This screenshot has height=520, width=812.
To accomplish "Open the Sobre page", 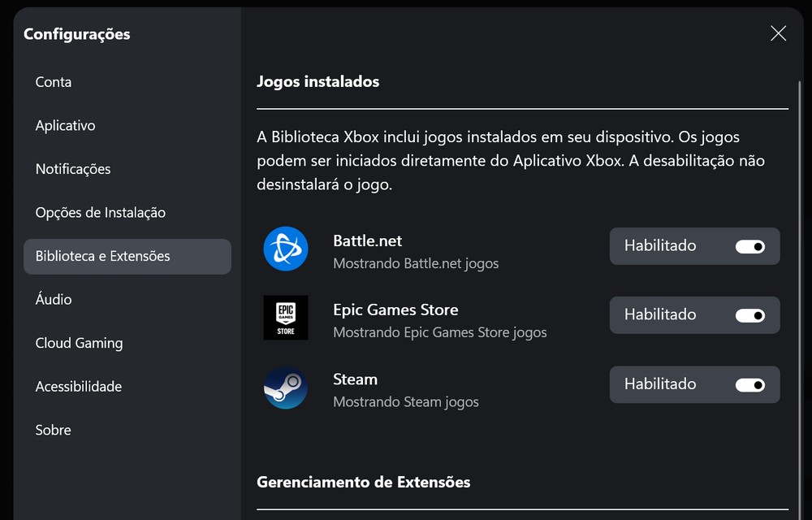I will tap(54, 430).
